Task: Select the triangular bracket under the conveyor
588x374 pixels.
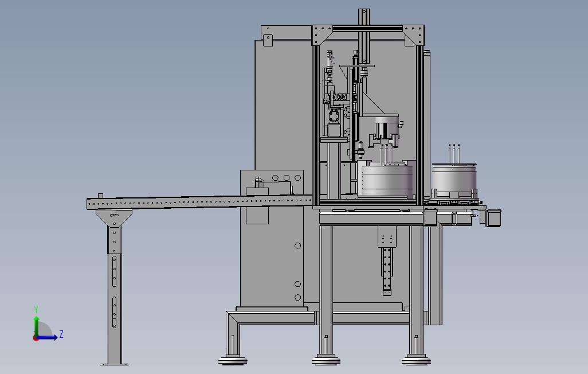Action: (x=115, y=218)
